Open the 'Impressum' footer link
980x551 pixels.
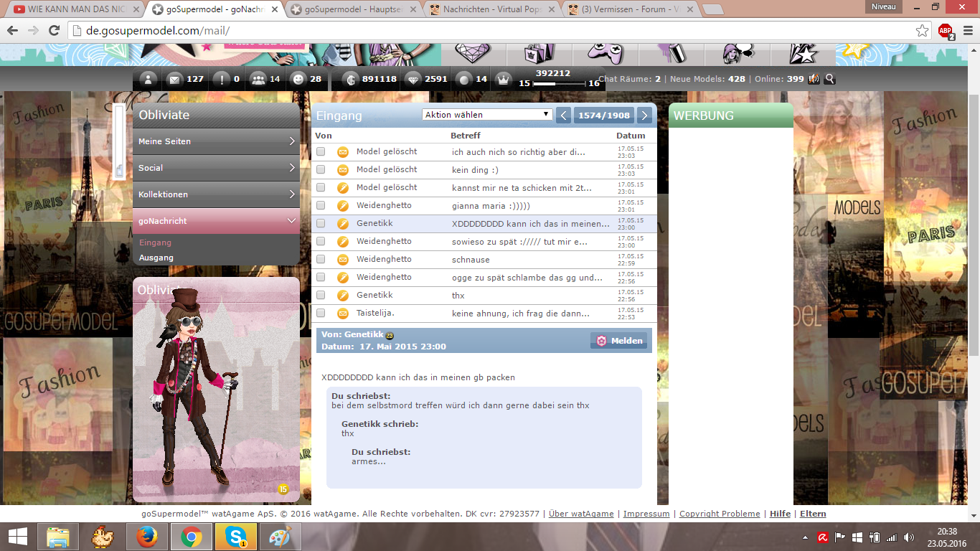pyautogui.click(x=646, y=514)
